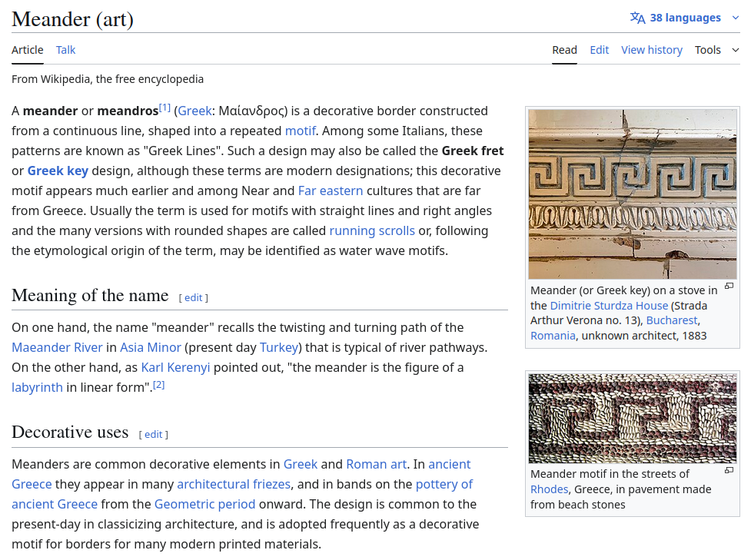This screenshot has height=560, width=751.
Task: Open the architectural friezes link
Action: click(234, 485)
